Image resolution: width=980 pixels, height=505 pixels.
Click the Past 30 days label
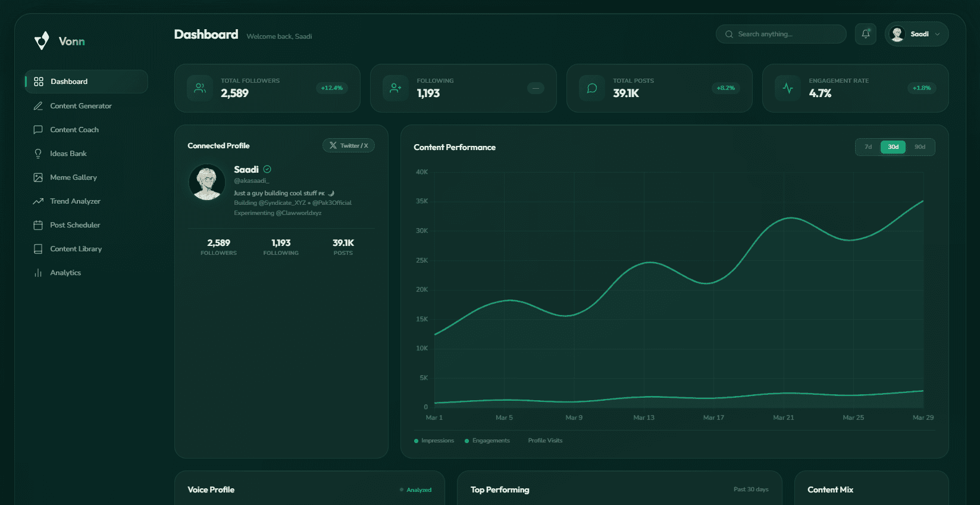751,490
